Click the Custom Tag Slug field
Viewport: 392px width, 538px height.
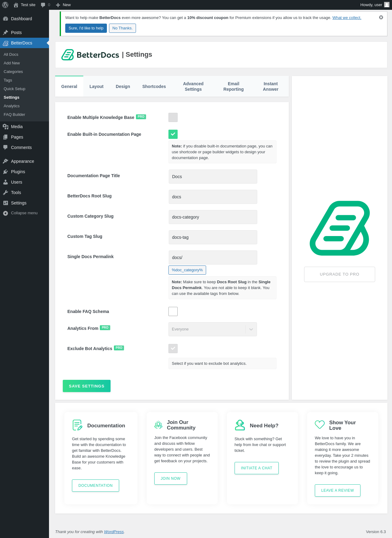pyautogui.click(x=213, y=237)
